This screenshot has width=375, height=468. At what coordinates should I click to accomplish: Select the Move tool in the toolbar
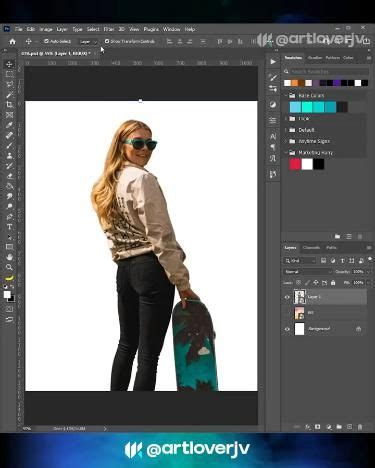click(x=9, y=64)
